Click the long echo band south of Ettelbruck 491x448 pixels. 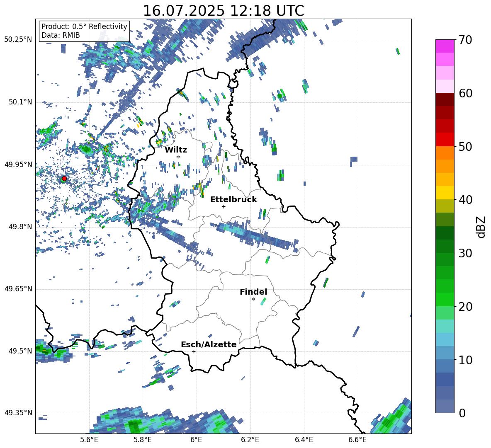(254, 235)
